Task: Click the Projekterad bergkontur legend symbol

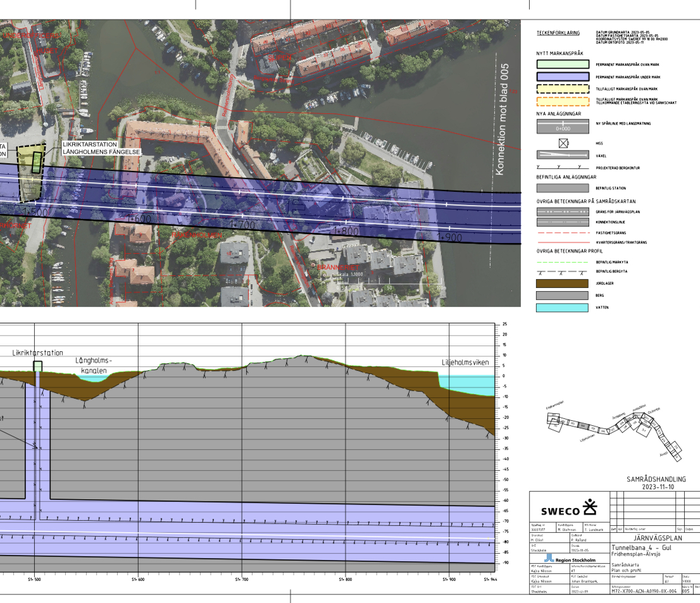Action: click(x=563, y=167)
